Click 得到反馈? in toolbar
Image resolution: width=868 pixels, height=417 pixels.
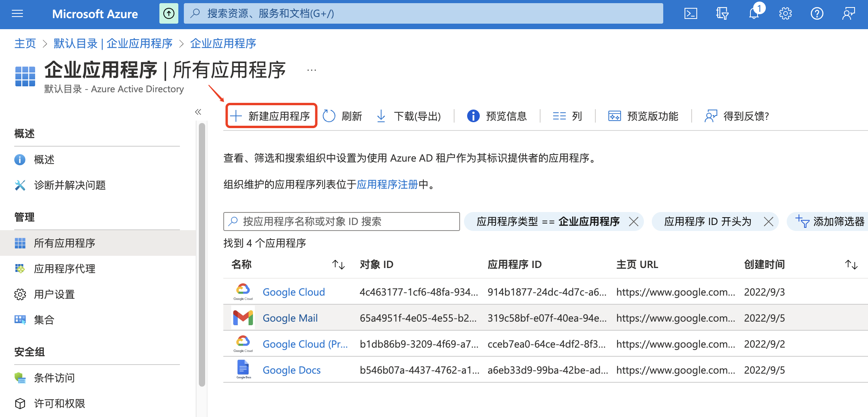click(x=737, y=116)
